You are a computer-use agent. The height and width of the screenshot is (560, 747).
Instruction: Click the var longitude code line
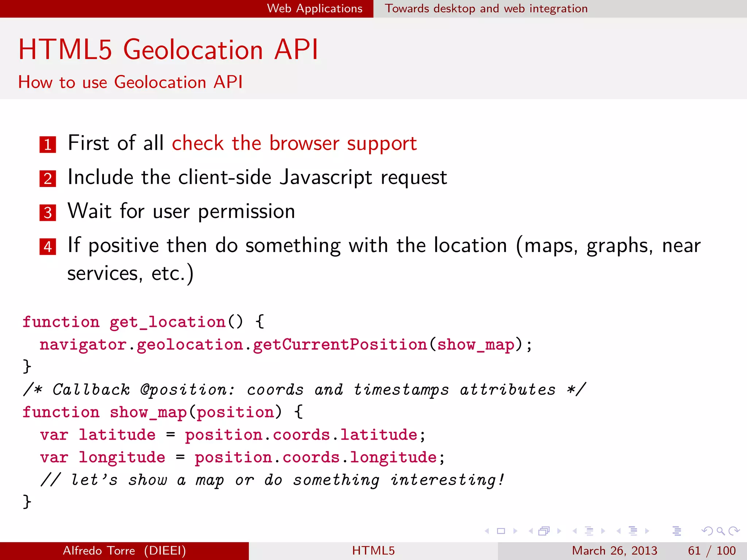[243, 458]
